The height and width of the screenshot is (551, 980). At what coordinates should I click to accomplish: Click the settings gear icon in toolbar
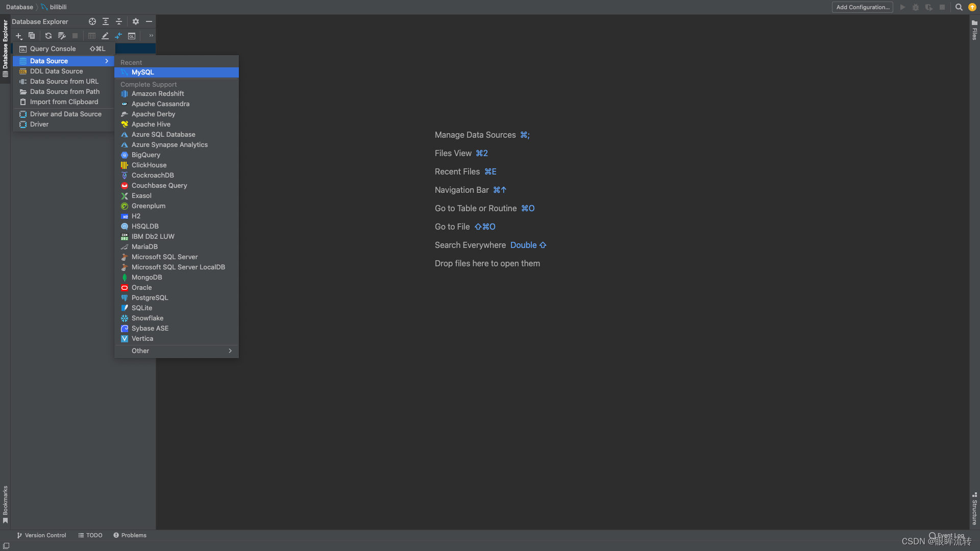click(135, 21)
